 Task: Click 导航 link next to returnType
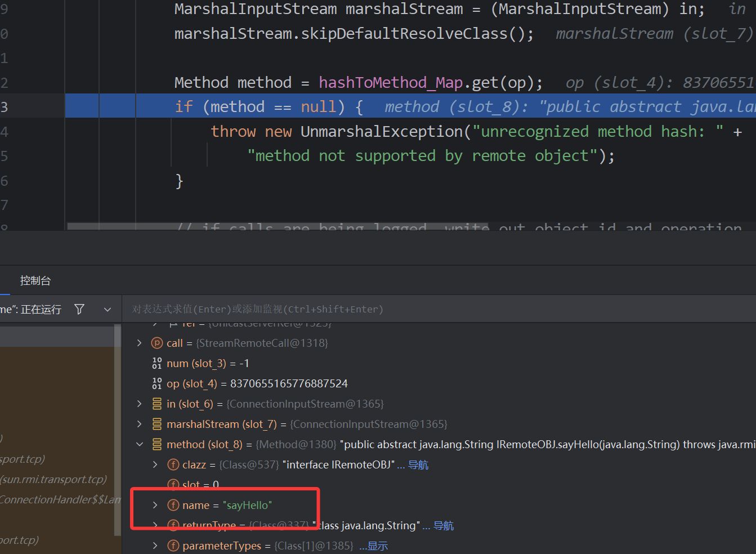click(x=444, y=525)
